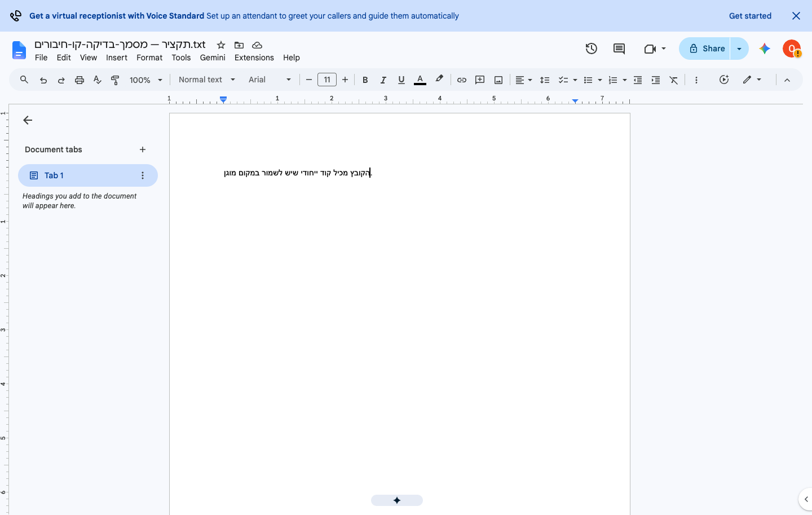This screenshot has height=515, width=812.
Task: Insert an image from the toolbar
Action: 498,80
